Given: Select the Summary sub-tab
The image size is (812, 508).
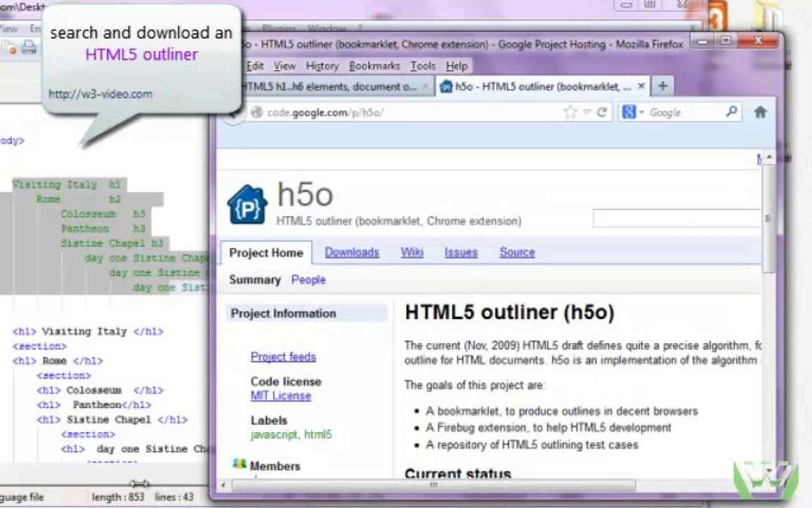Looking at the screenshot, I should tap(254, 280).
